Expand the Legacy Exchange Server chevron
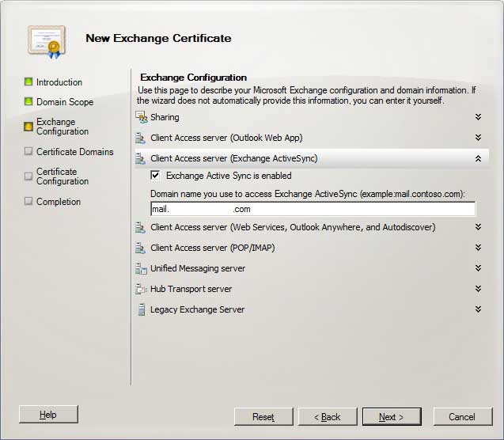The height and width of the screenshot is (440, 504). click(478, 309)
